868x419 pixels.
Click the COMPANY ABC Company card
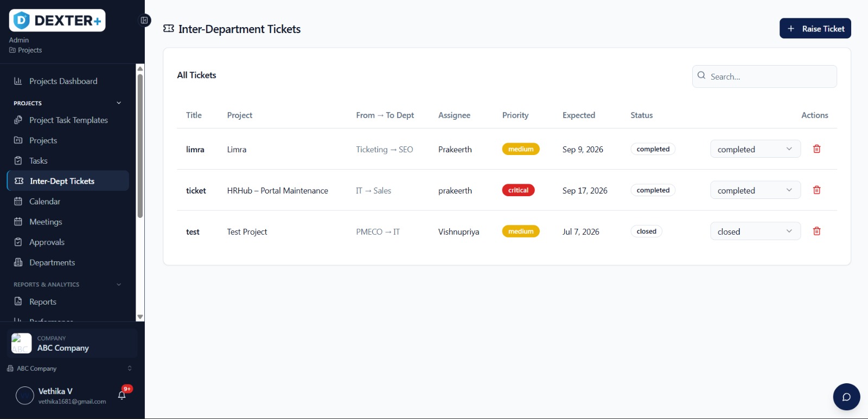[72, 343]
